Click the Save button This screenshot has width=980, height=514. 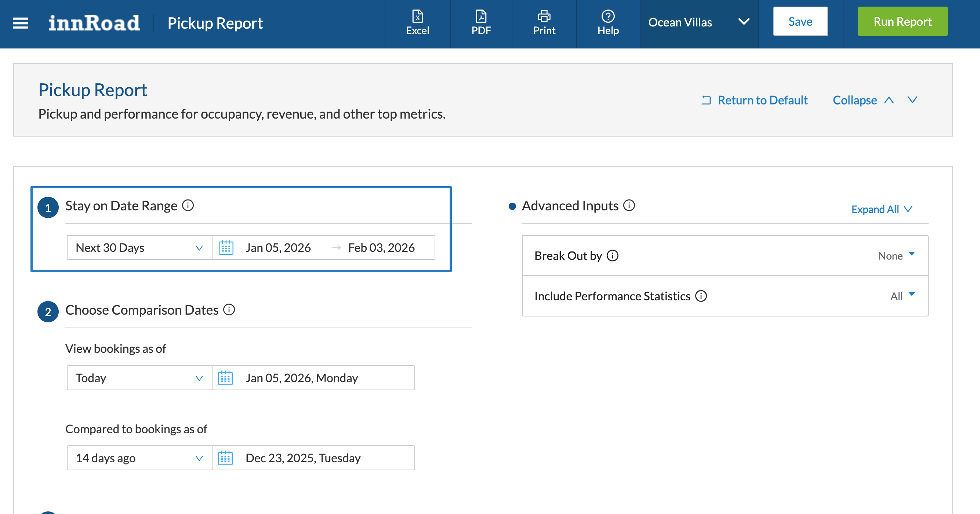[800, 22]
